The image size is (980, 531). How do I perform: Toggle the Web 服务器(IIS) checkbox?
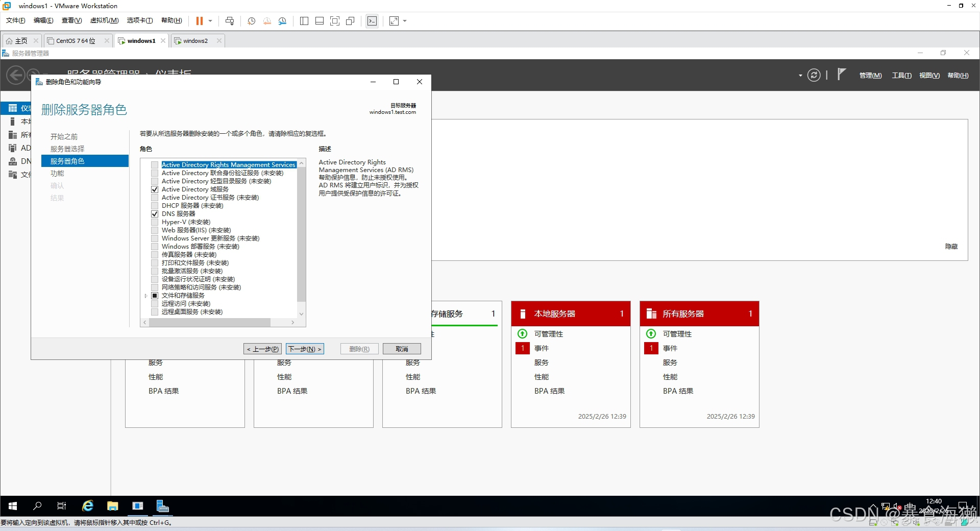155,230
